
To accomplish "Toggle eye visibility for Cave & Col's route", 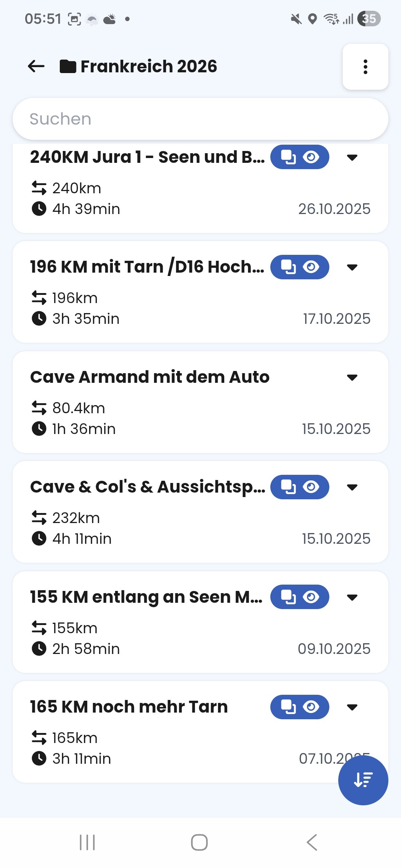I will [x=311, y=487].
